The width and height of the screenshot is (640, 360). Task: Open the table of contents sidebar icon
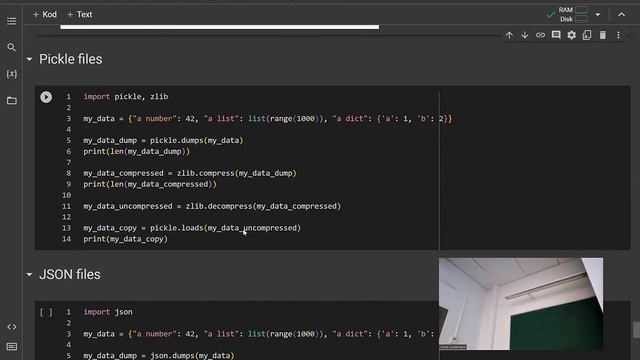11,21
